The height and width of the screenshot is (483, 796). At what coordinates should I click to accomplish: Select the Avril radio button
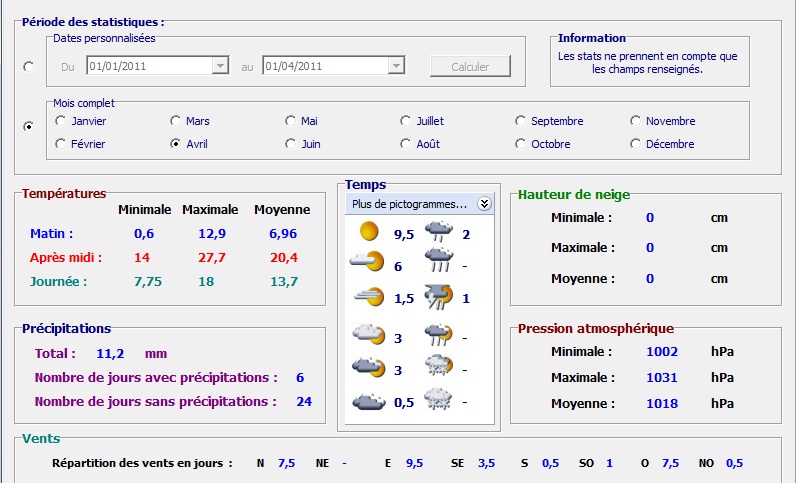176,144
